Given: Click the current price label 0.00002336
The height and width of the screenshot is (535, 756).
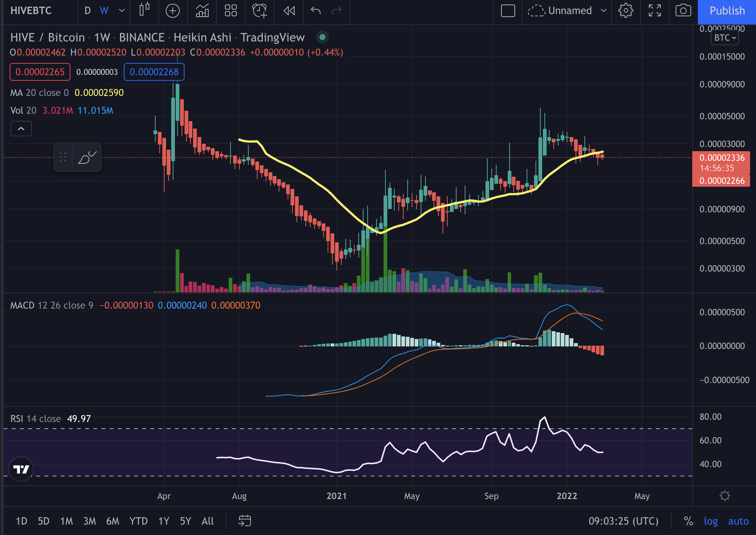Looking at the screenshot, I should pyautogui.click(x=722, y=158).
